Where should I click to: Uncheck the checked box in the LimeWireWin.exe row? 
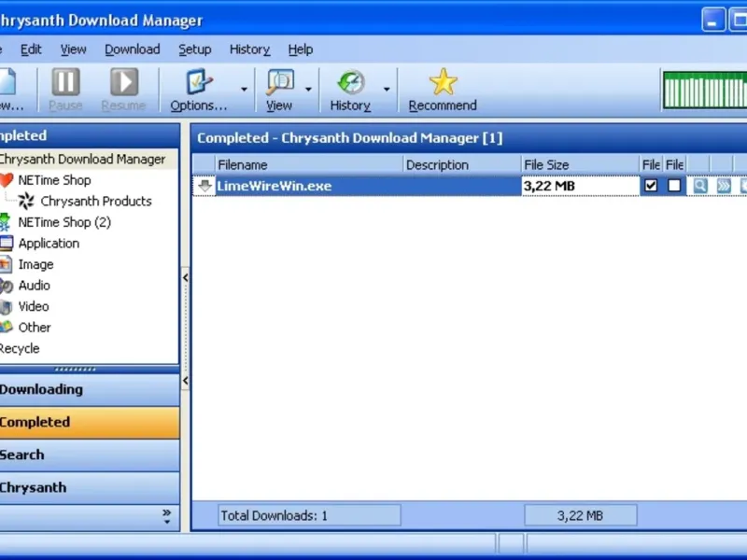coord(651,186)
